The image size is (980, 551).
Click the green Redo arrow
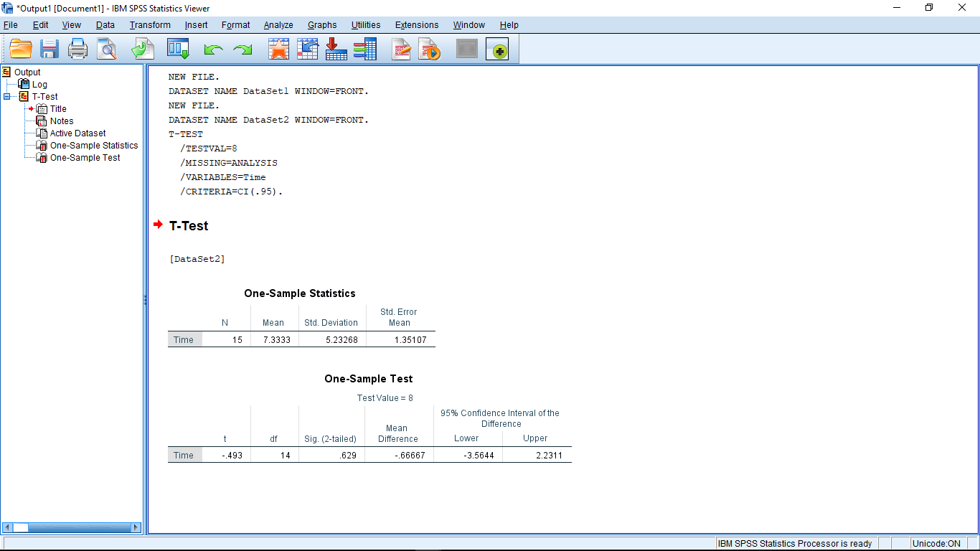243,50
